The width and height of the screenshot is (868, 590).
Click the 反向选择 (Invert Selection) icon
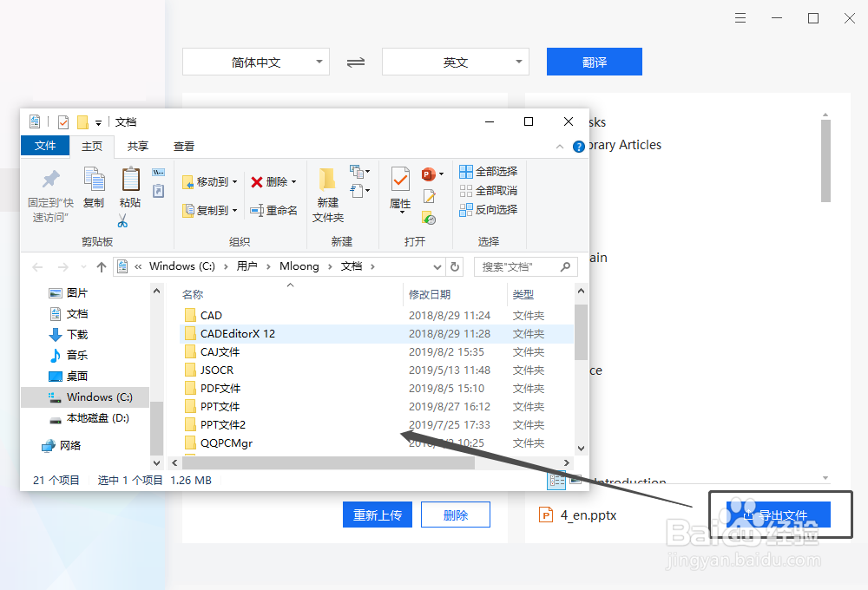pyautogui.click(x=467, y=209)
